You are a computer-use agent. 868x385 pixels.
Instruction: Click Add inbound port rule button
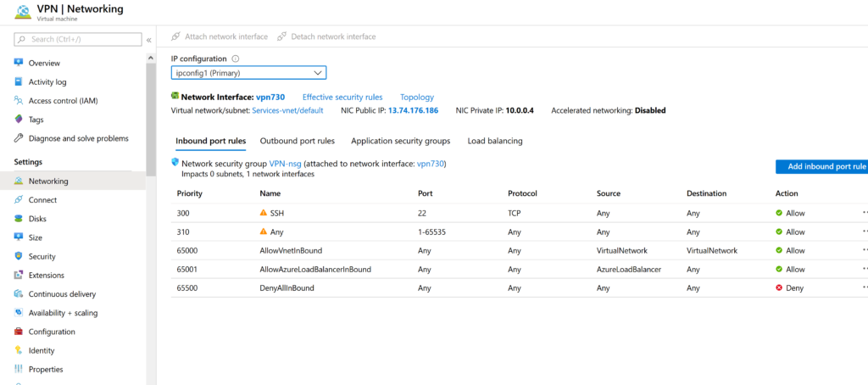821,166
